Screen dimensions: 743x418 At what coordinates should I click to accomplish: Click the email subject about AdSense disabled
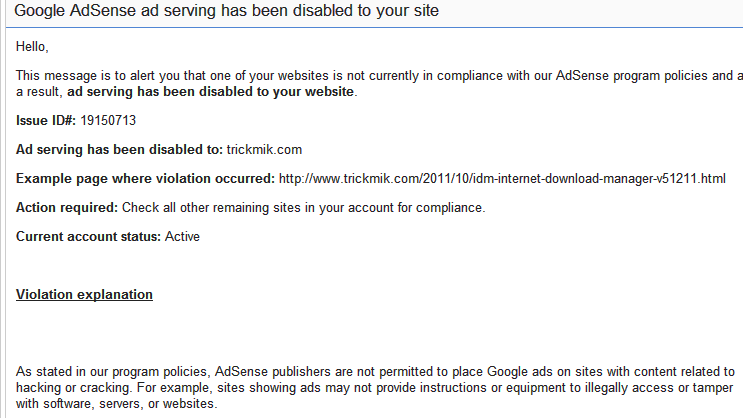[226, 11]
